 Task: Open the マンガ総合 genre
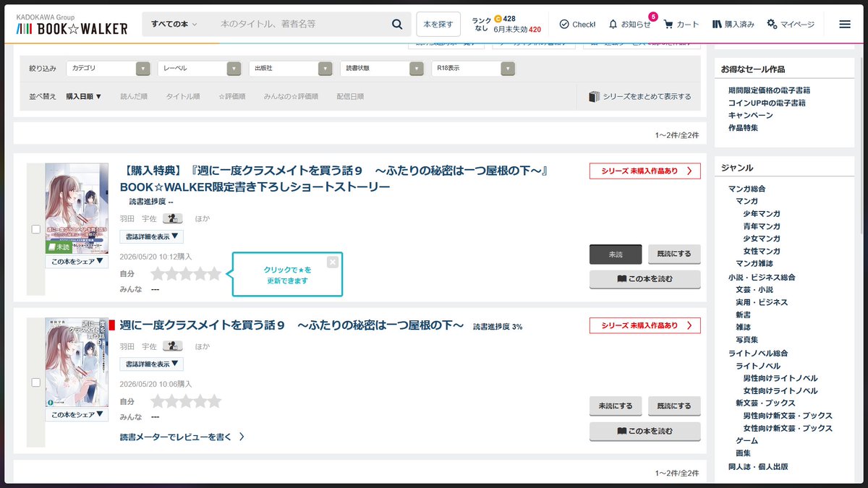pyautogui.click(x=747, y=189)
